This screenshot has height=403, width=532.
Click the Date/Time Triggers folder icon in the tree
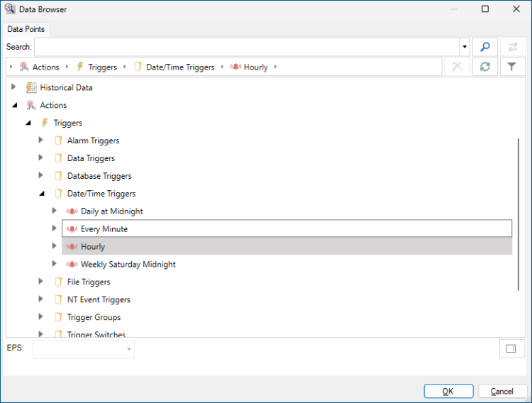tap(58, 194)
